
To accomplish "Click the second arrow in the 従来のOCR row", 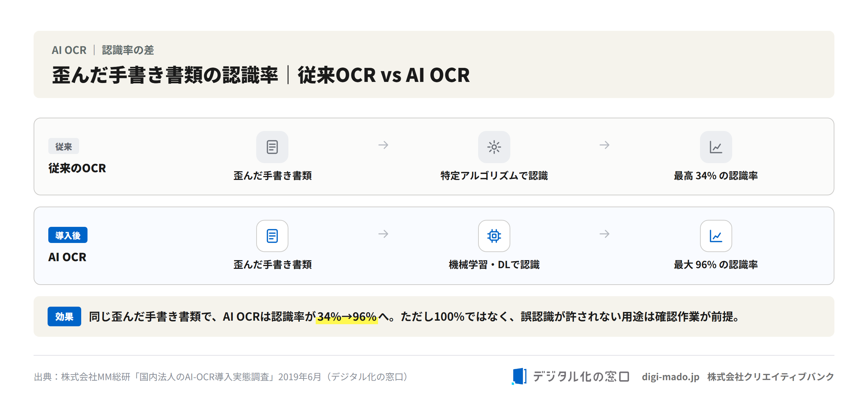I will pos(604,145).
